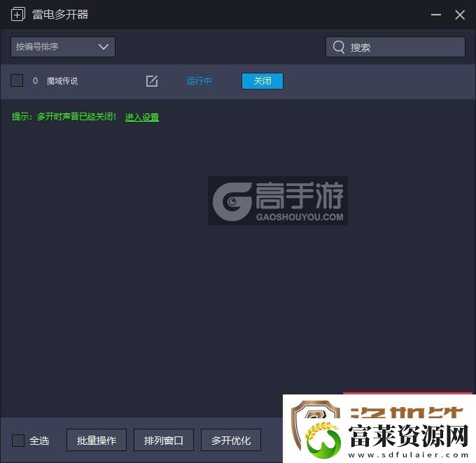This screenshot has width=476, height=463.
Task: Close the 雷电多开器 window
Action: pos(460,15)
